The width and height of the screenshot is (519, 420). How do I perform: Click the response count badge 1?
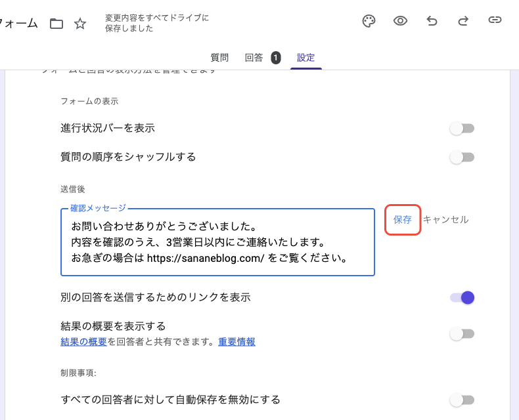[x=276, y=58]
